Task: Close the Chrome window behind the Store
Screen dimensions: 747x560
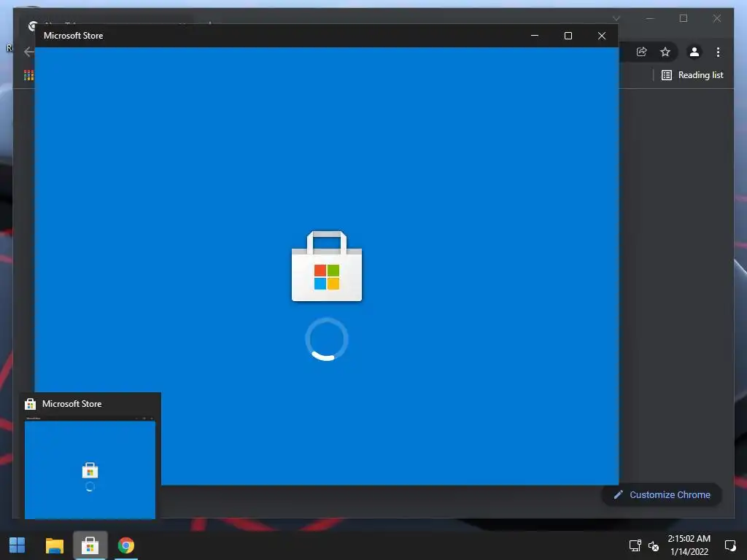Action: pyautogui.click(x=717, y=18)
